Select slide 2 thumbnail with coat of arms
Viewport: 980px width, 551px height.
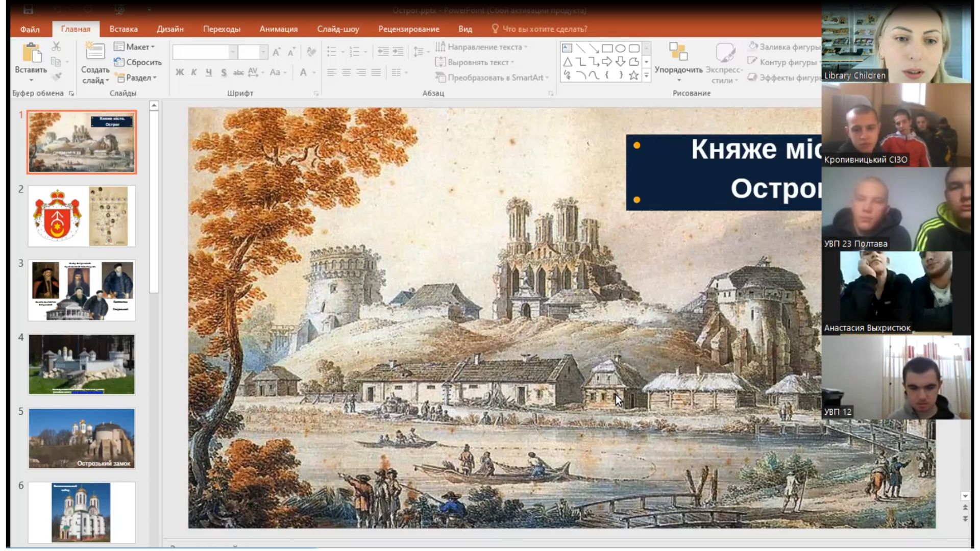pos(82,216)
